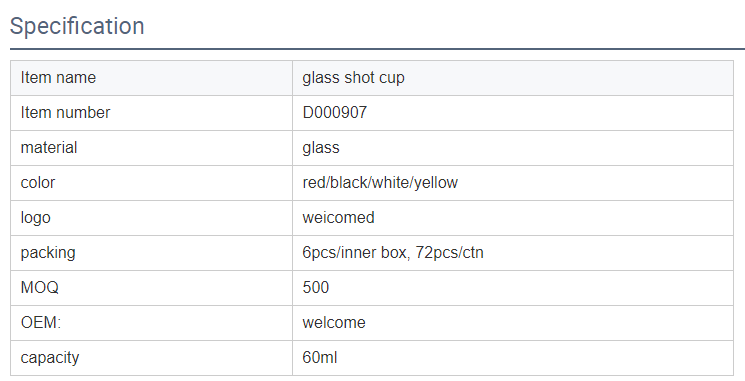Select the MOQ label cell
This screenshot has width=745, height=381.
coord(152,288)
